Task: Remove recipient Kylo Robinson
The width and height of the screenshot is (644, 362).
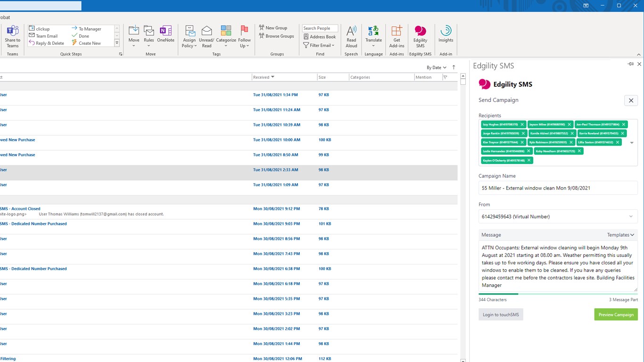Action: [x=571, y=142]
